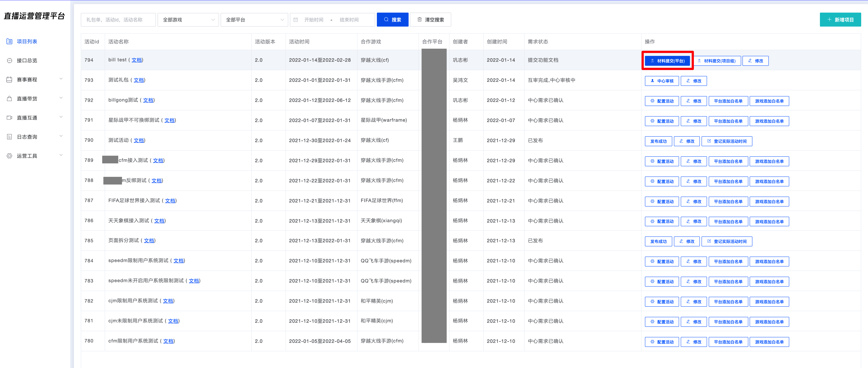Click the 运营工具 gear icon
The height and width of the screenshot is (368, 868).
click(x=9, y=156)
